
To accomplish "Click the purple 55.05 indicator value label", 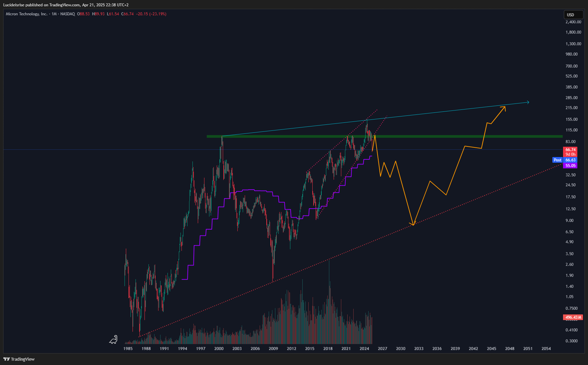I will click(x=570, y=166).
